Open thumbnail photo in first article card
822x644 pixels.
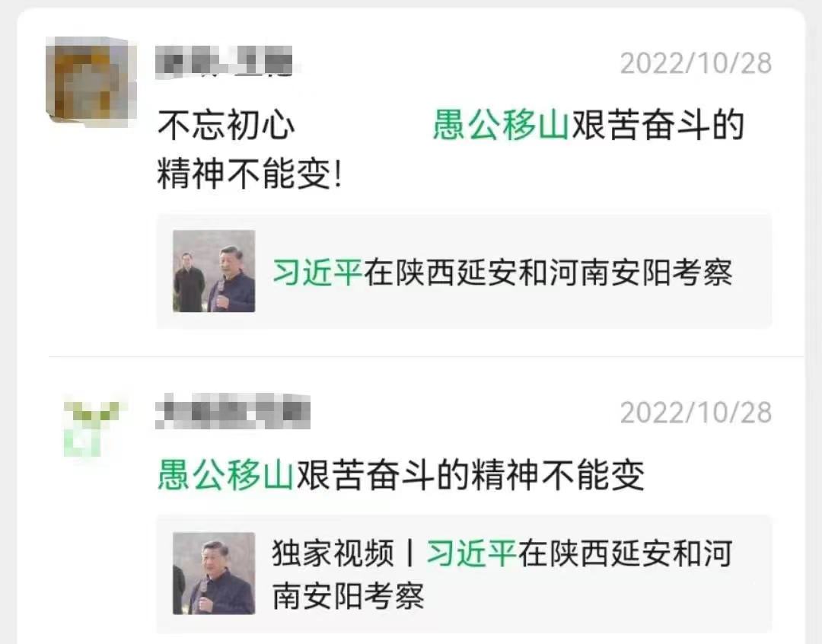[x=214, y=271]
